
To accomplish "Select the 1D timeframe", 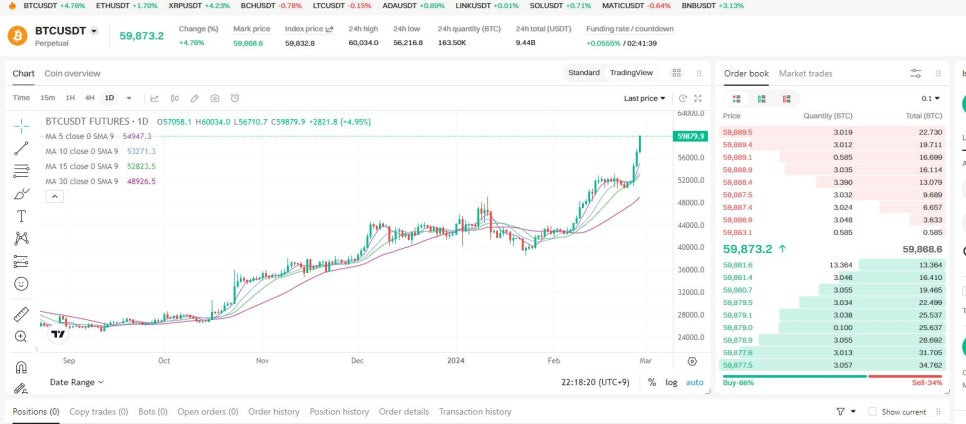I will (x=109, y=98).
